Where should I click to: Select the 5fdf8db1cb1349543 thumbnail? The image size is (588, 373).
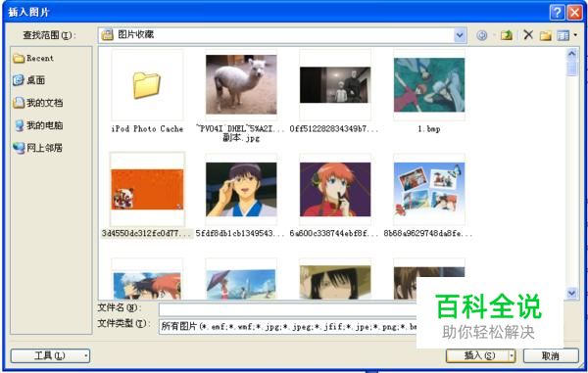click(x=241, y=189)
